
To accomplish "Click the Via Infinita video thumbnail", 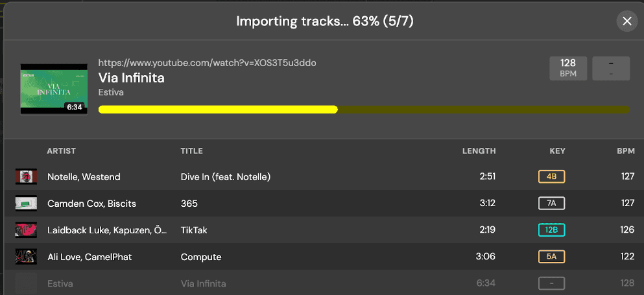I will pos(54,89).
